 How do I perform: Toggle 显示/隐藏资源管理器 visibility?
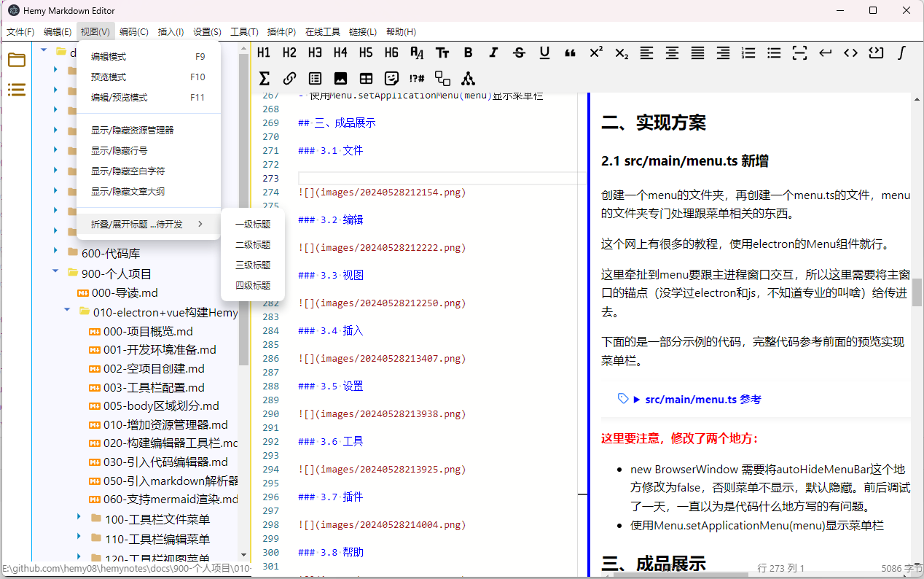[x=132, y=131]
